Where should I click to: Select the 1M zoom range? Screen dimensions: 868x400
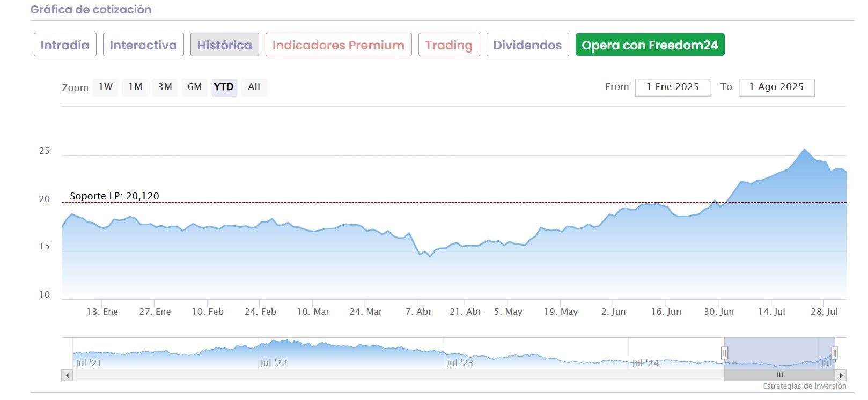[135, 87]
